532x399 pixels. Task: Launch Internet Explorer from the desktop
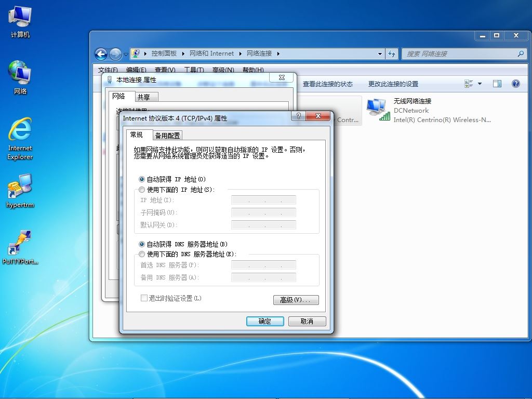click(x=20, y=129)
